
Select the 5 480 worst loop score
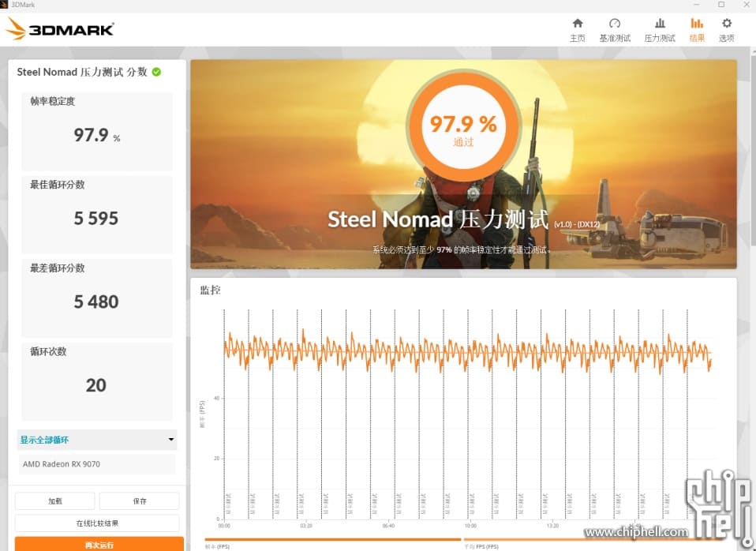[x=96, y=302]
